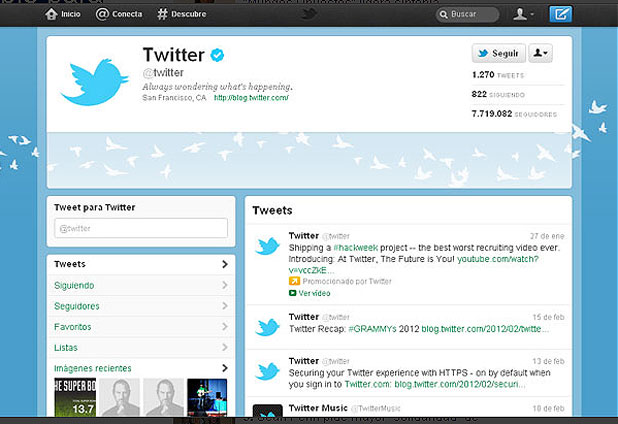Click into the Tweet para Twitter text box
Screen dimensions: 618x424
[141, 228]
